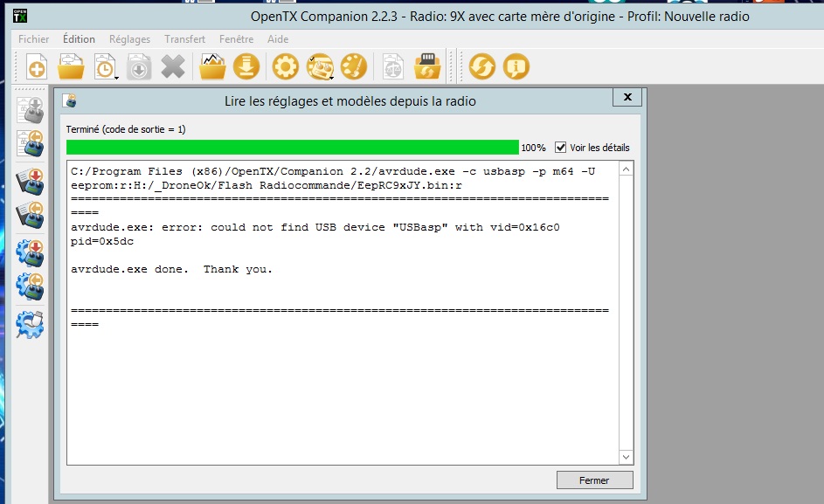Open the Réglages menu

click(130, 39)
